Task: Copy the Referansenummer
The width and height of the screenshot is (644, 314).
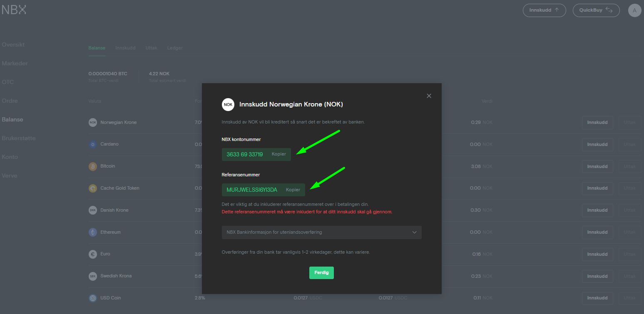Action: pyautogui.click(x=293, y=190)
